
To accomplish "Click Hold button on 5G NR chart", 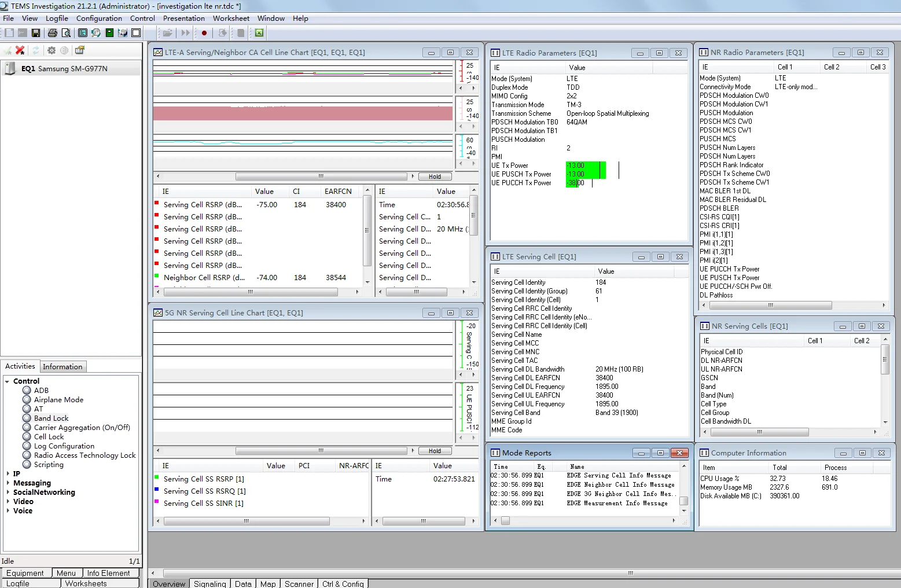I will (435, 451).
